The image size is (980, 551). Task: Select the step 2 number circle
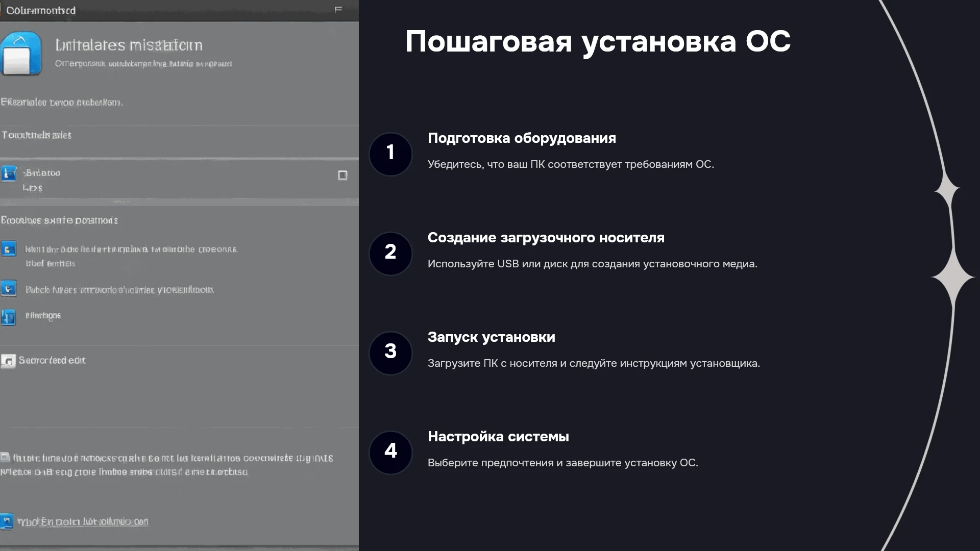(390, 254)
